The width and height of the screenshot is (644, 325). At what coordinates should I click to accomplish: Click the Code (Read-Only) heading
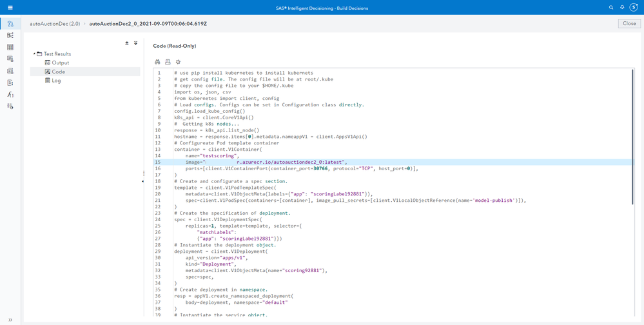pos(175,46)
